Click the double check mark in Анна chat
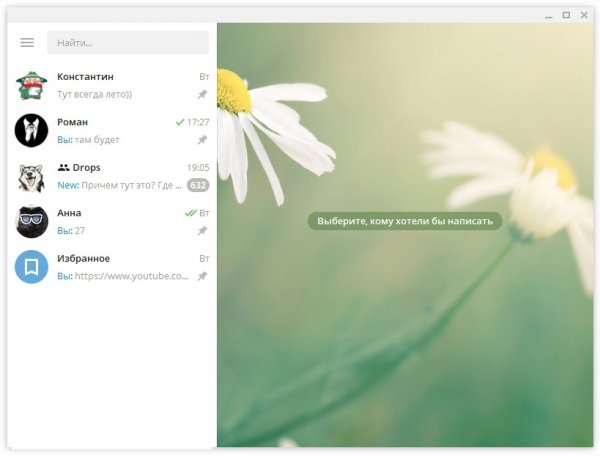The image size is (600, 456). click(190, 213)
